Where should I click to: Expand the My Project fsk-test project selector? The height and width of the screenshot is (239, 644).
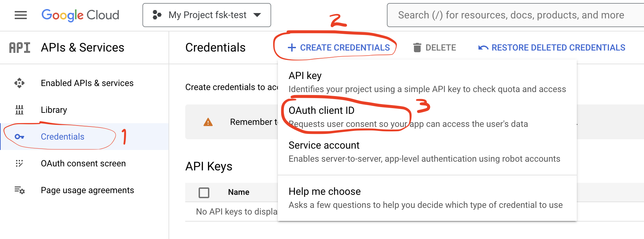[207, 15]
